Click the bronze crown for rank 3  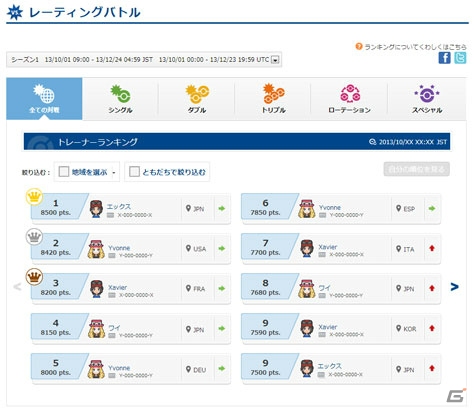[34, 277]
